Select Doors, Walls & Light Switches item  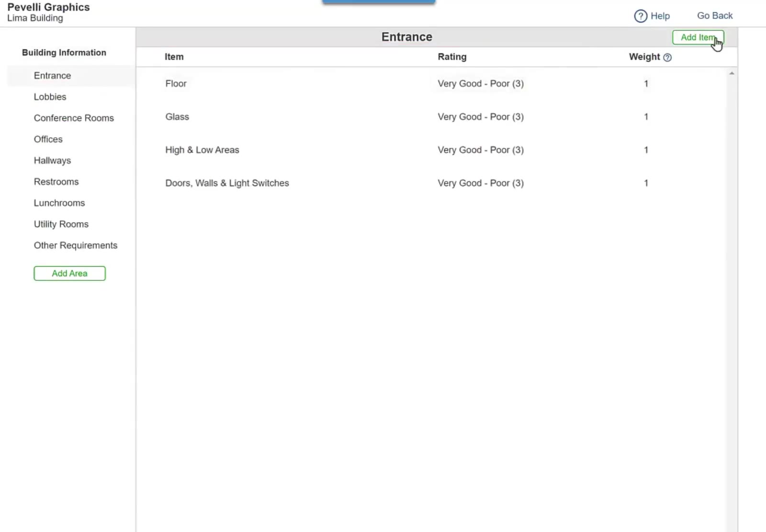pyautogui.click(x=227, y=183)
